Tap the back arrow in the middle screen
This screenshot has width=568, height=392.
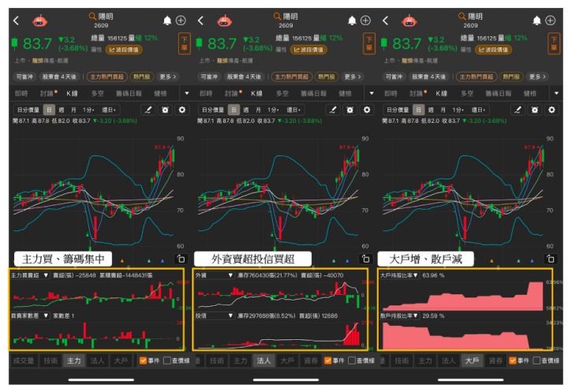click(201, 21)
